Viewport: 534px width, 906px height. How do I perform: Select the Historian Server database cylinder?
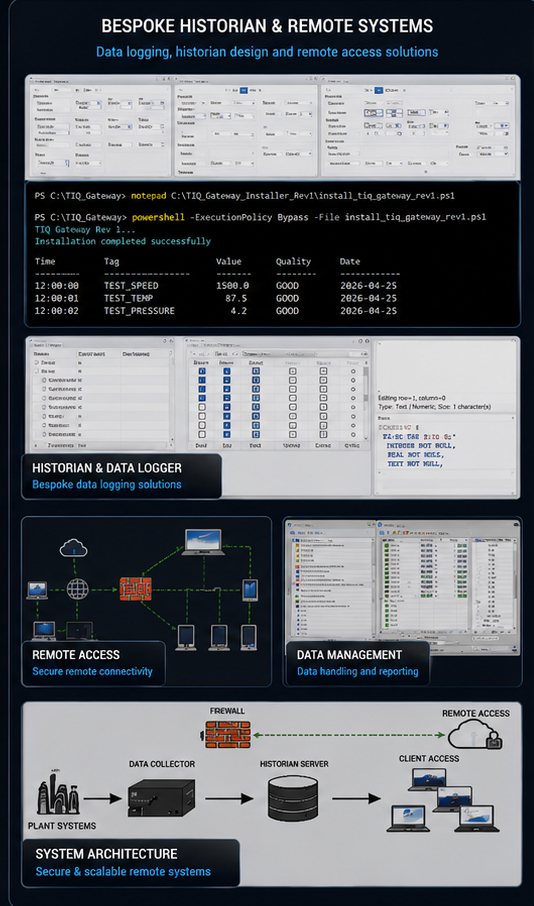point(293,798)
